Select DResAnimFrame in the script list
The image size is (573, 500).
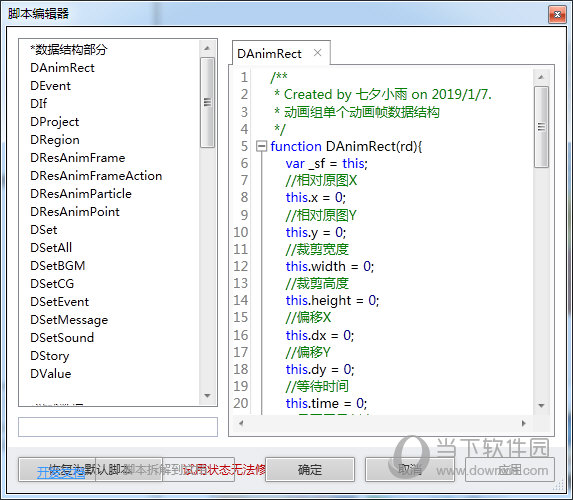[x=77, y=158]
